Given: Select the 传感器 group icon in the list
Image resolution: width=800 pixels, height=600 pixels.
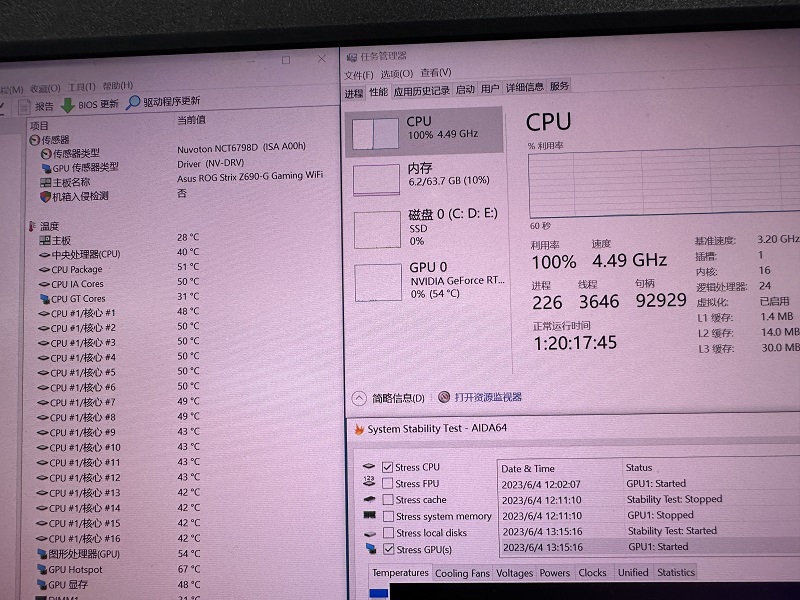Looking at the screenshot, I should tap(35, 140).
